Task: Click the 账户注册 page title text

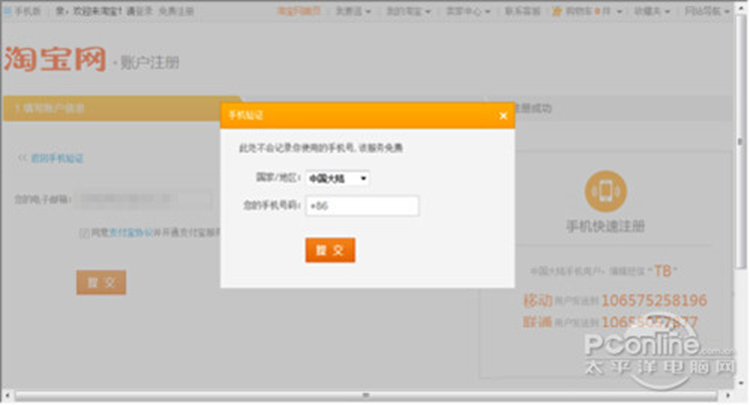Action: tap(150, 62)
